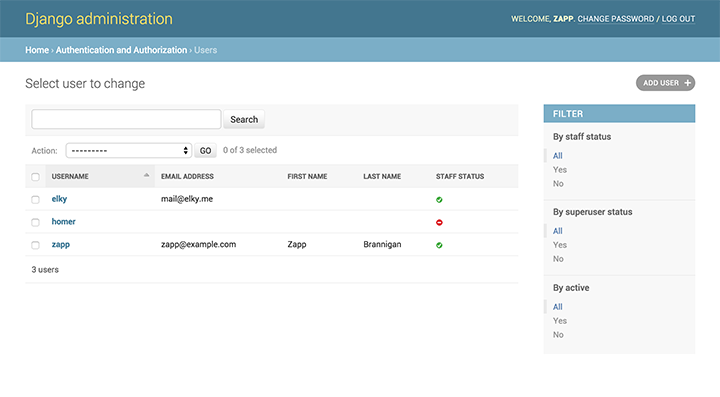The width and height of the screenshot is (720, 397).
Task: Filter superuser status by No
Action: click(558, 259)
